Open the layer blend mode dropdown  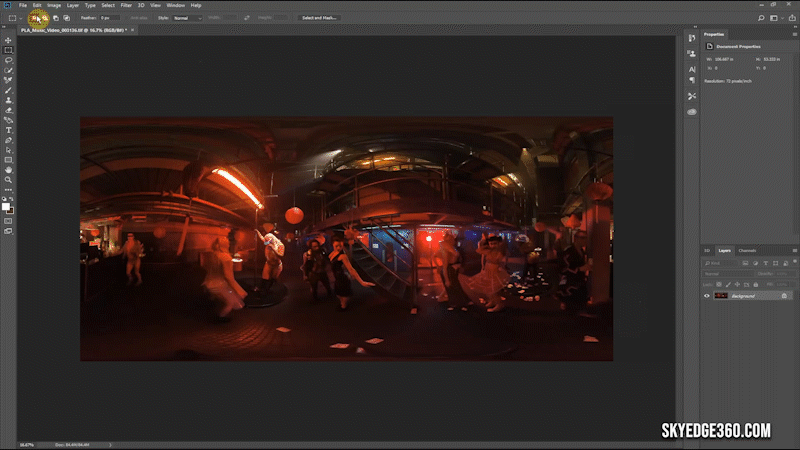[727, 273]
